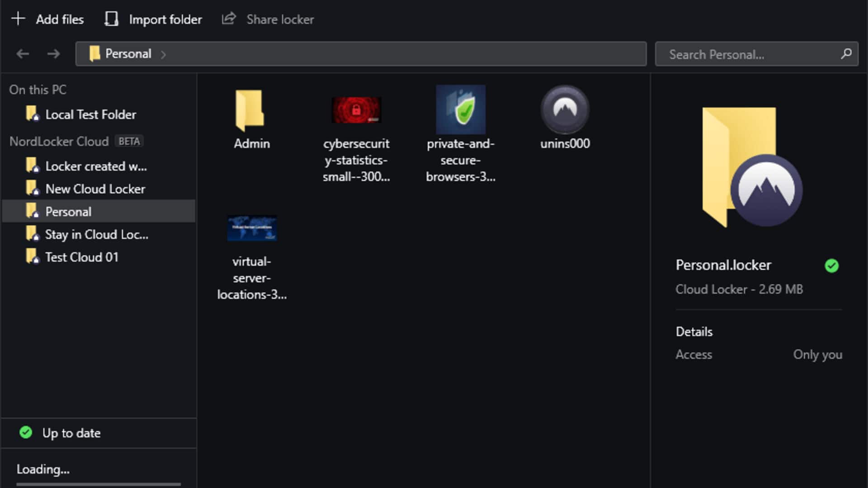Select the cybersecurity-statistics image thumbnail
This screenshot has width=868, height=488.
356,110
